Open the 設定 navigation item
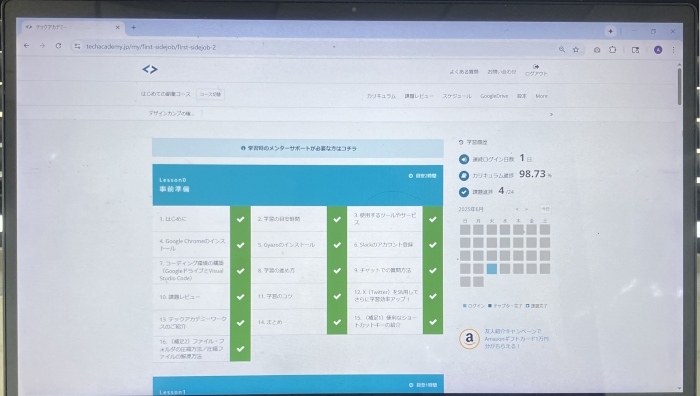This screenshot has width=700, height=396. click(522, 96)
